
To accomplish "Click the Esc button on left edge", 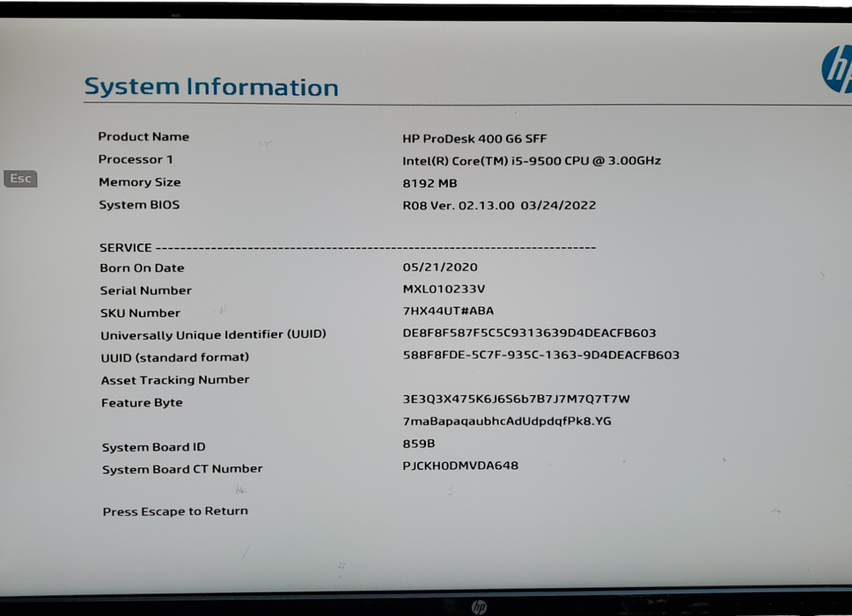I will click(x=20, y=178).
